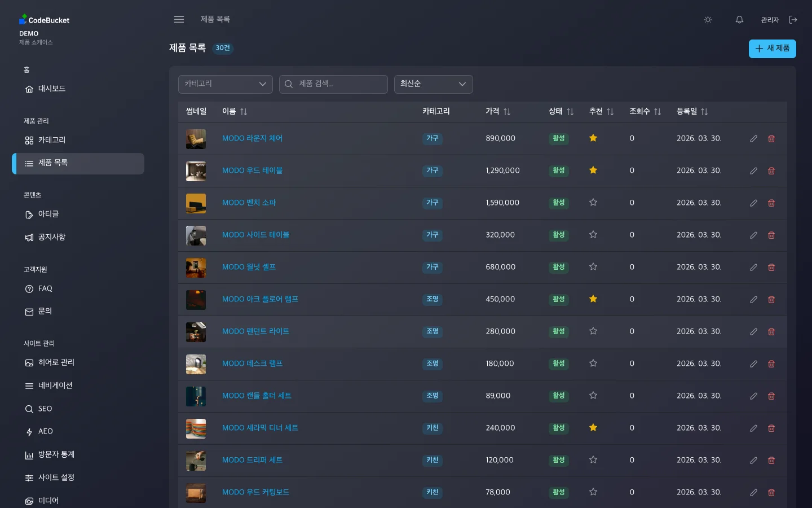812x508 pixels.
Task: Click the logout icon top right
Action: pos(793,19)
